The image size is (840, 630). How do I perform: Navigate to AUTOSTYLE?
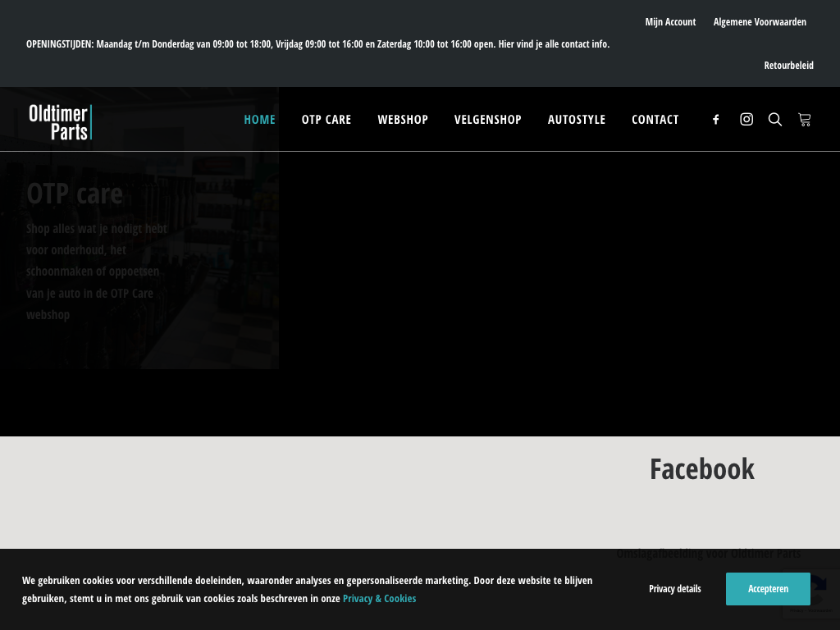pos(577,120)
